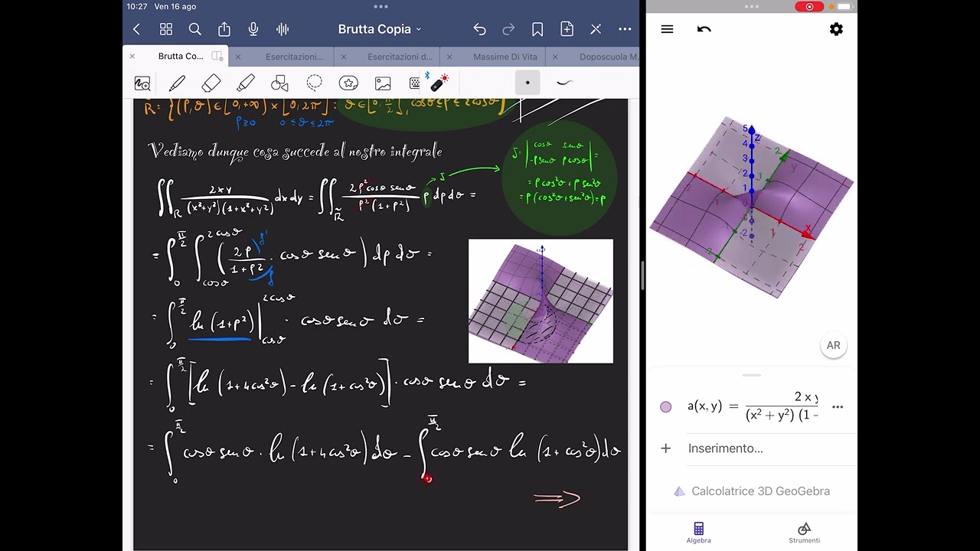Tap the split view divider handle

point(642,275)
